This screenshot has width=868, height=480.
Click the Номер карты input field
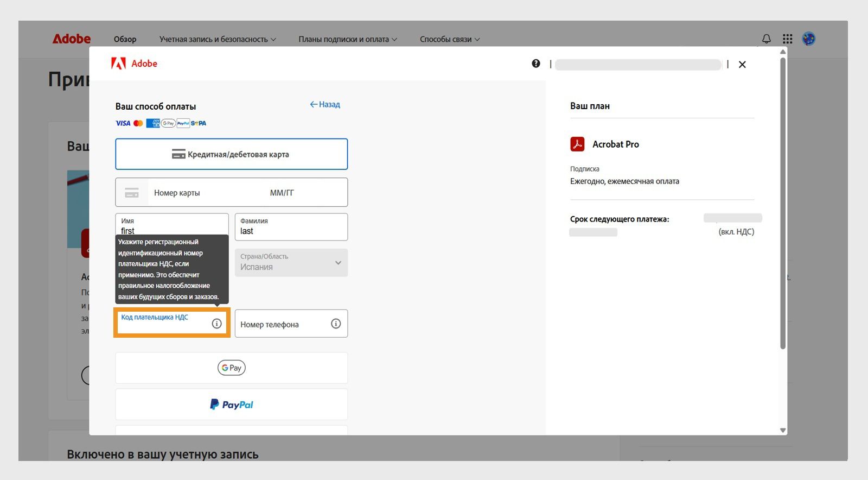(x=206, y=193)
